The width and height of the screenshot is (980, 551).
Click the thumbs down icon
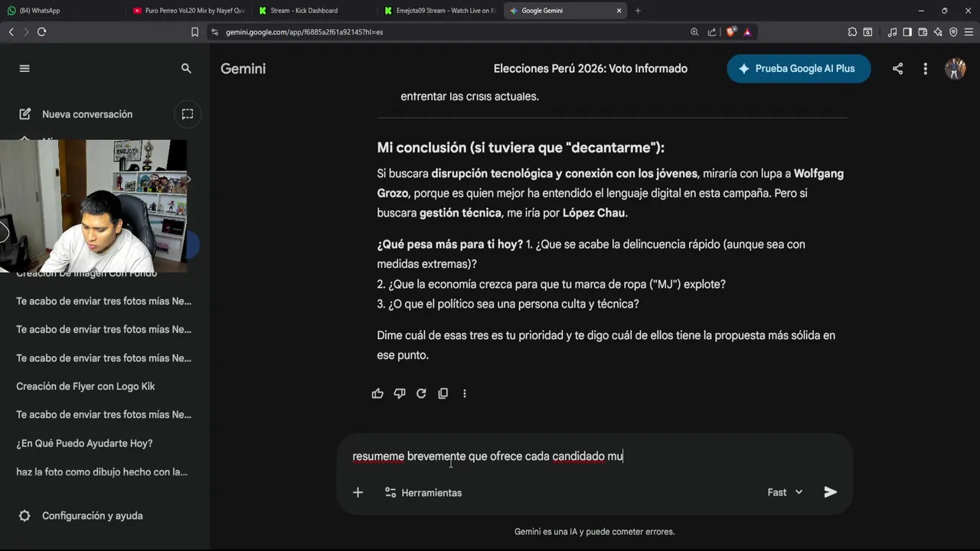(399, 393)
